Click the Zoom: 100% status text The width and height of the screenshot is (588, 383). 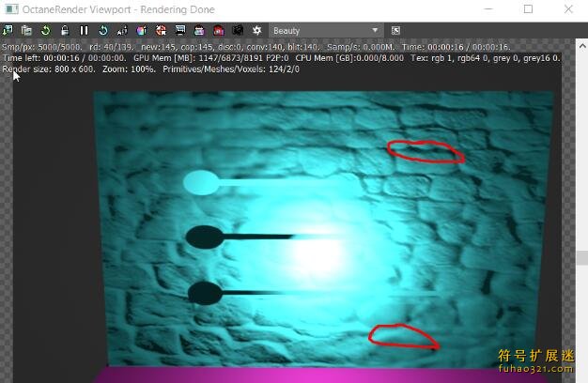(x=129, y=69)
